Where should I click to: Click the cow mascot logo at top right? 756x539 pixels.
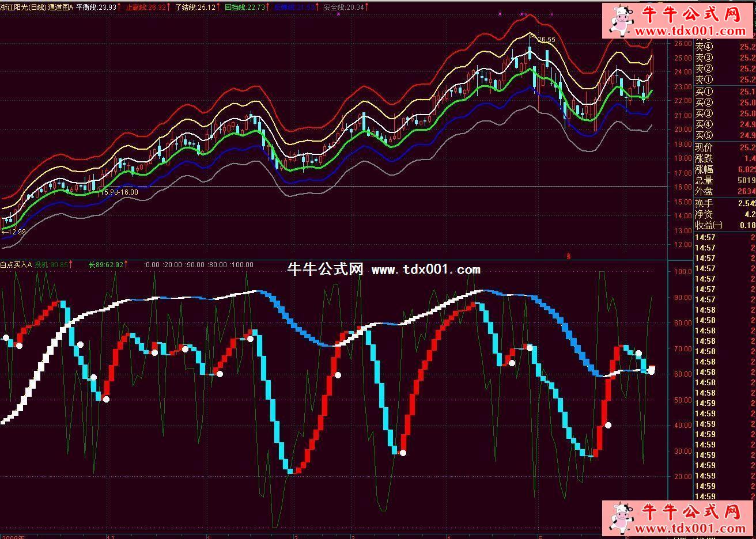pos(621,21)
